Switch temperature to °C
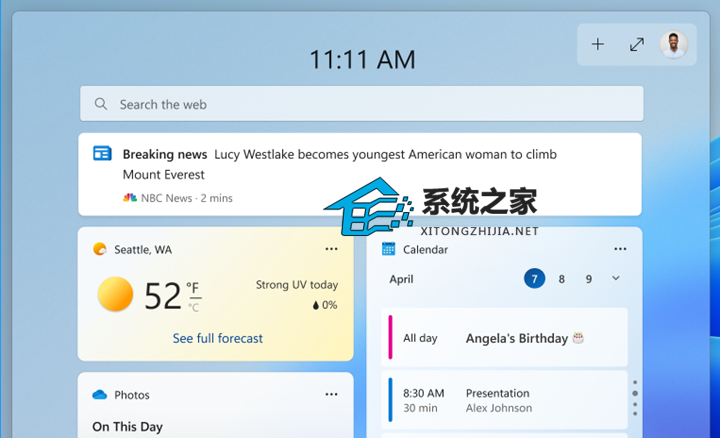This screenshot has height=438, width=720. coord(193,307)
